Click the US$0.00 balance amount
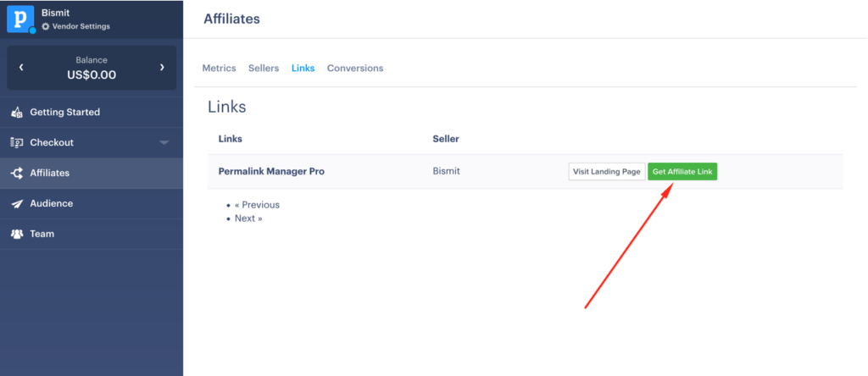The width and height of the screenshot is (868, 376). tap(92, 75)
